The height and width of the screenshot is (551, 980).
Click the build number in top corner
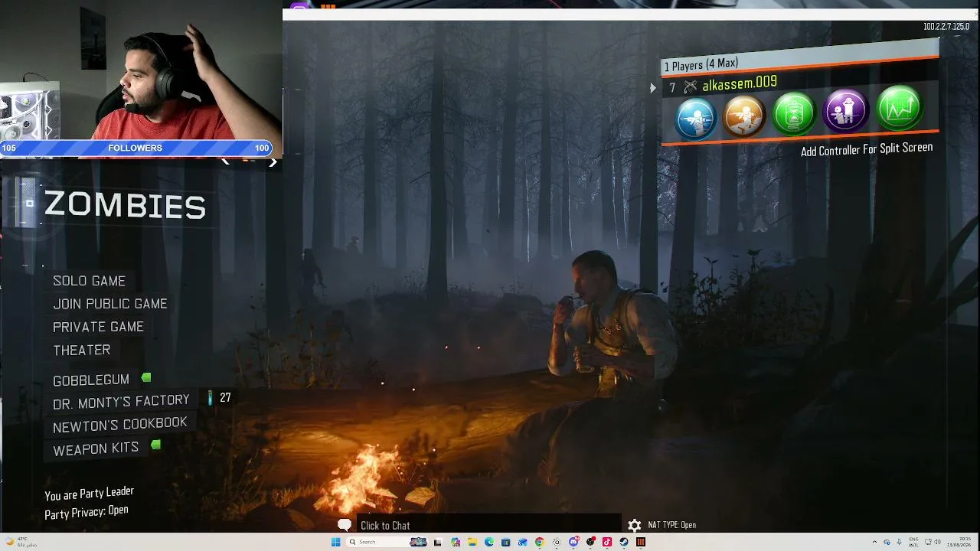tap(946, 27)
